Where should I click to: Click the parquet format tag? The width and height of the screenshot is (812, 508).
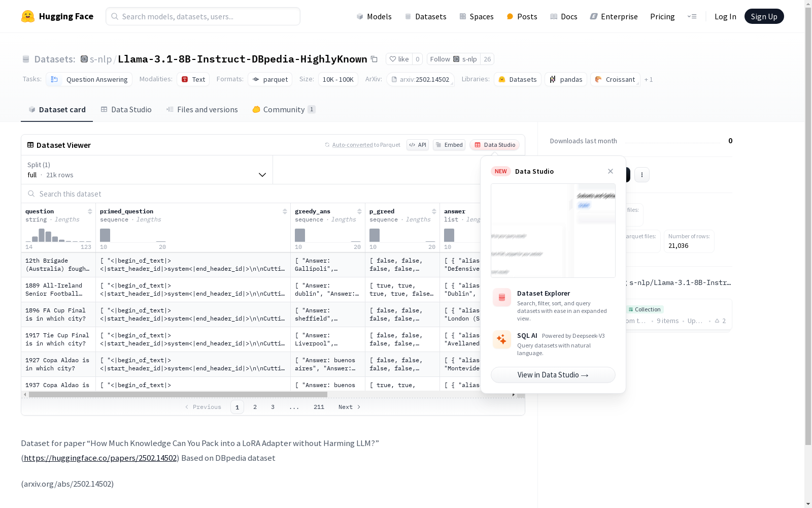coord(270,79)
